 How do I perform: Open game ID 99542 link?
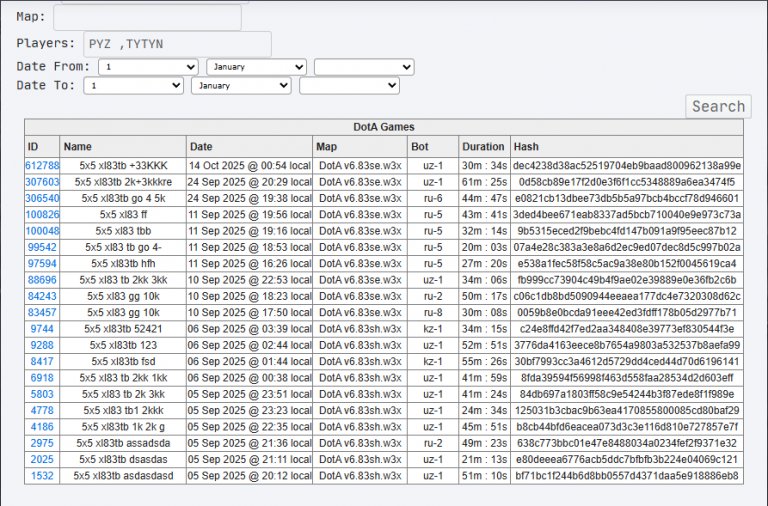pos(42,247)
